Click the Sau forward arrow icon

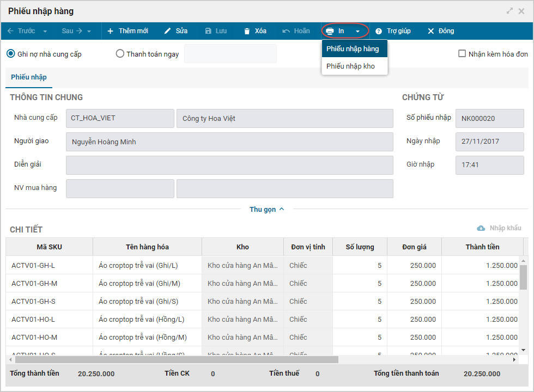click(x=80, y=31)
